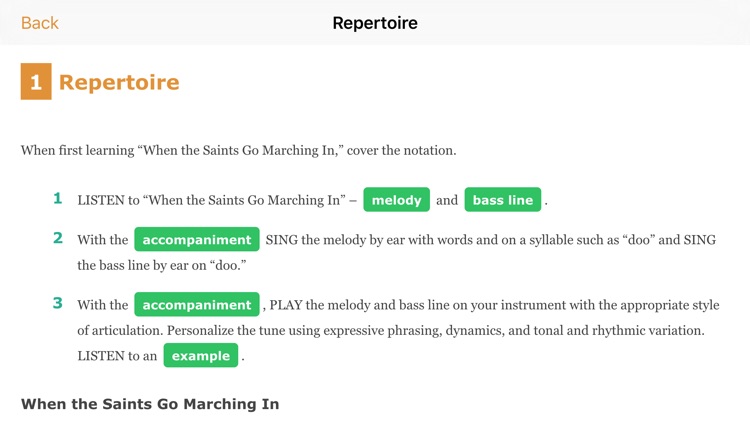Click the teal step number 1

point(57,198)
